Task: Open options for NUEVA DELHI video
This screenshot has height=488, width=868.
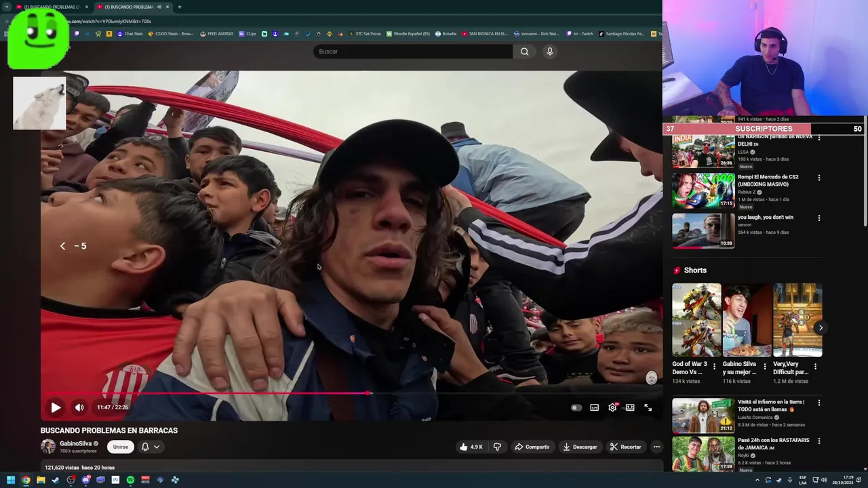Action: click(x=818, y=138)
